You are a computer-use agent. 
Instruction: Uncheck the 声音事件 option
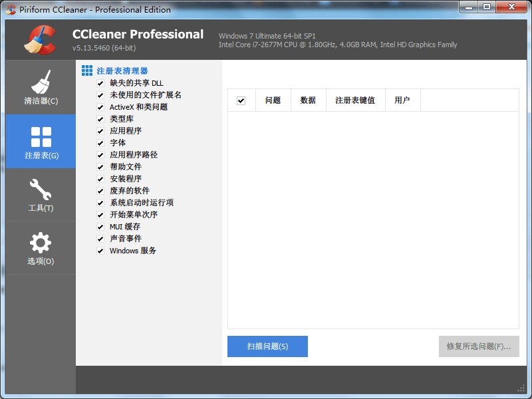[100, 239]
